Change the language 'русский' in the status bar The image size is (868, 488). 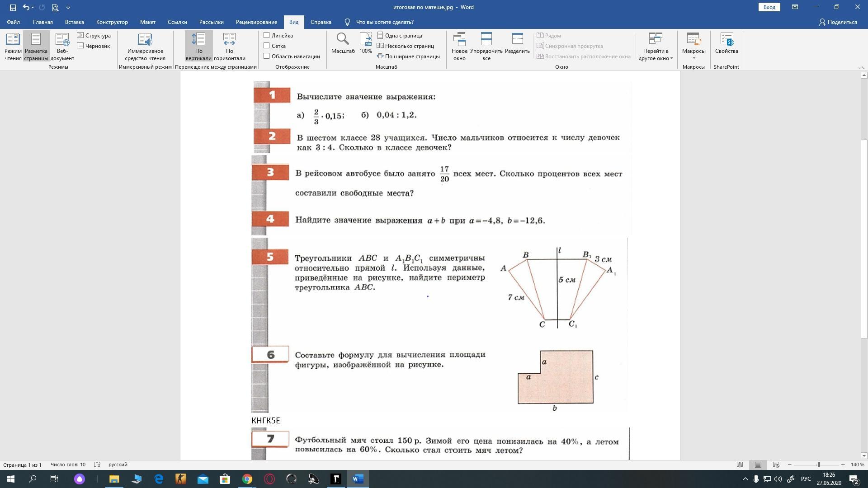click(118, 465)
